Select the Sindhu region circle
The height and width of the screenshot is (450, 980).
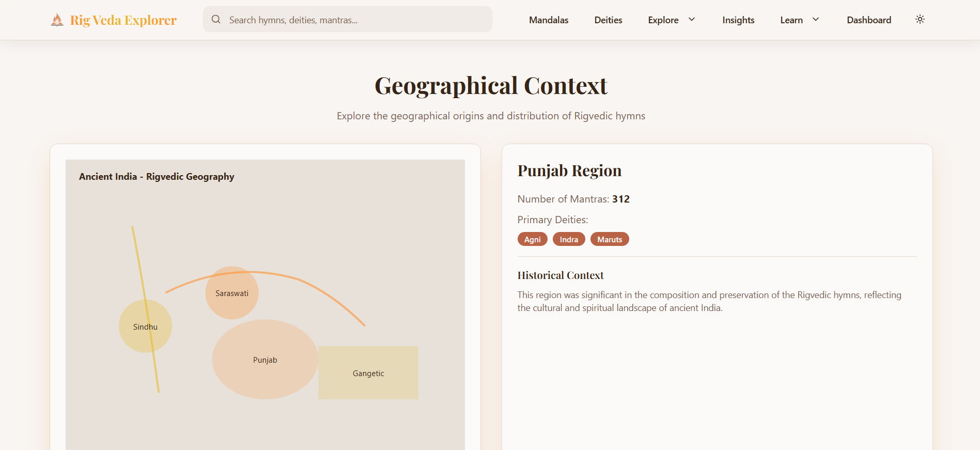coord(135,327)
